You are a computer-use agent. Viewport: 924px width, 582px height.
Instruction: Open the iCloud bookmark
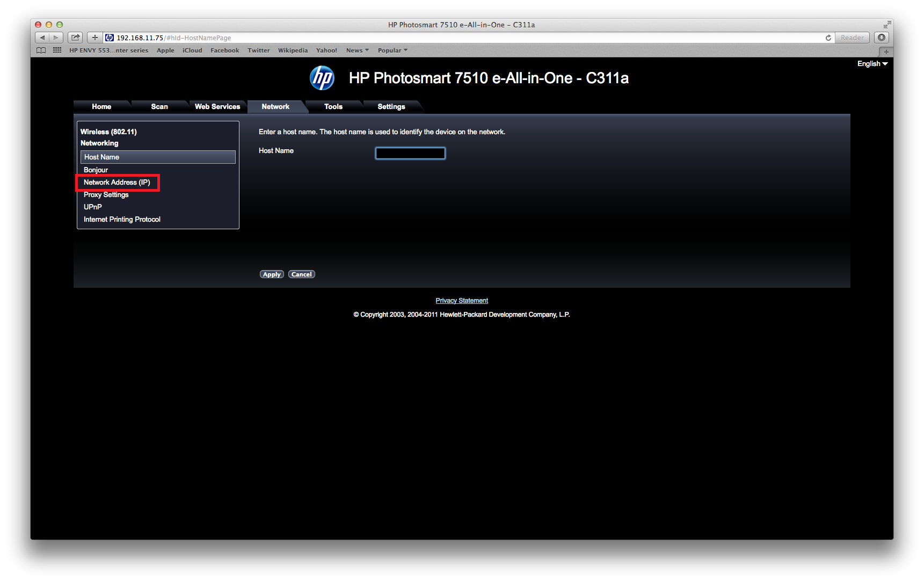pyautogui.click(x=192, y=50)
